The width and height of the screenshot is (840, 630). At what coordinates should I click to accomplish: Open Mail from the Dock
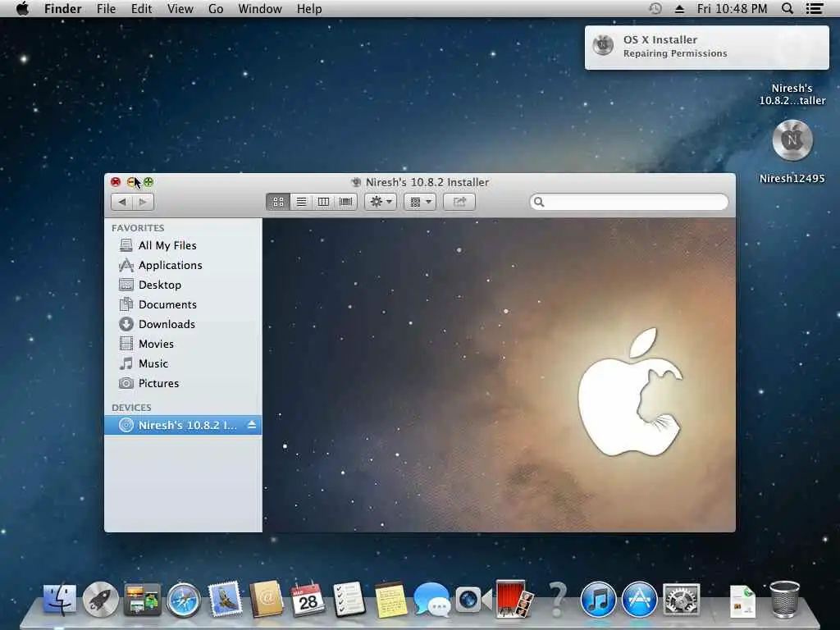(x=225, y=599)
